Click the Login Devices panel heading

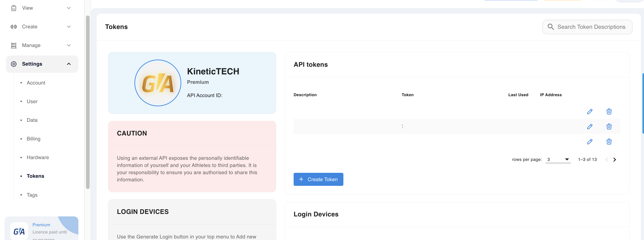tap(316, 214)
